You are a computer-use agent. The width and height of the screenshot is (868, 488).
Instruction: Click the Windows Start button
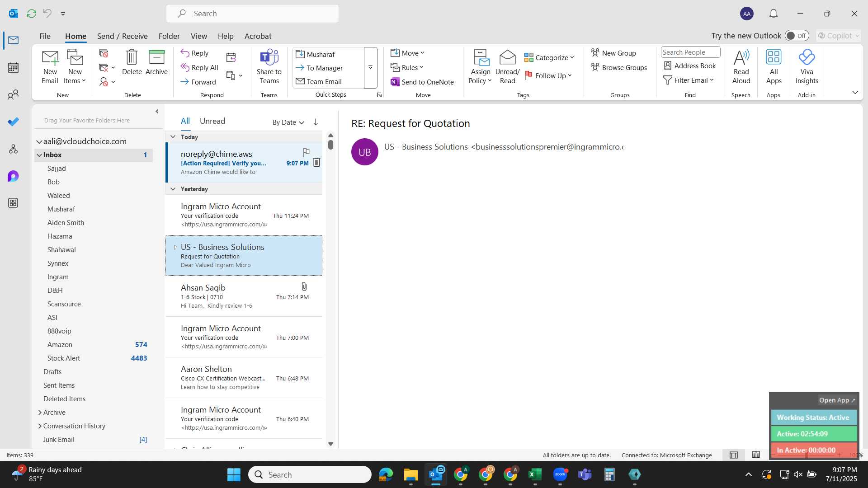[x=234, y=474]
